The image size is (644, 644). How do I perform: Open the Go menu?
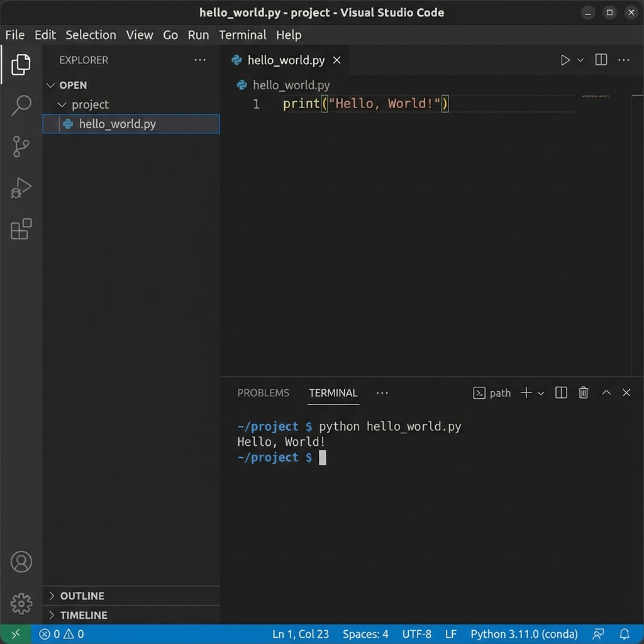point(170,35)
